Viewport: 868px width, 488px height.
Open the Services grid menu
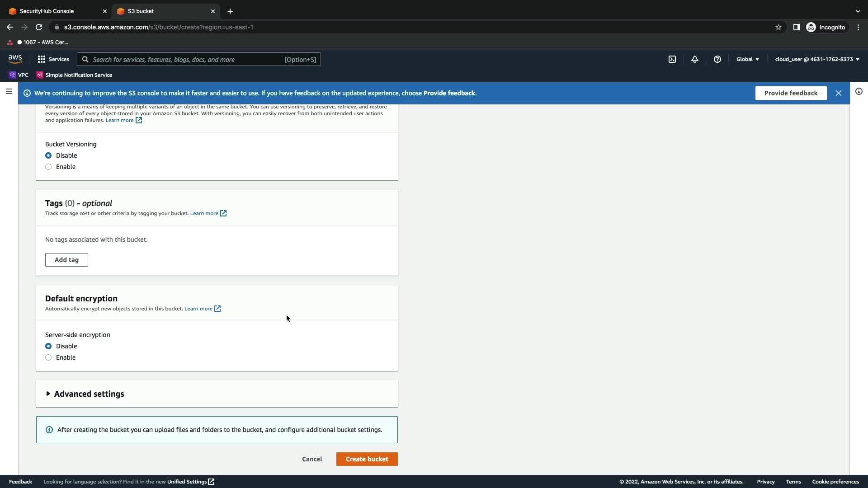(x=53, y=59)
